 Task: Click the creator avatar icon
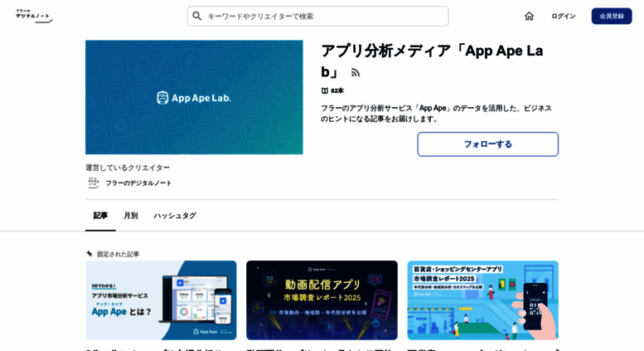click(94, 183)
